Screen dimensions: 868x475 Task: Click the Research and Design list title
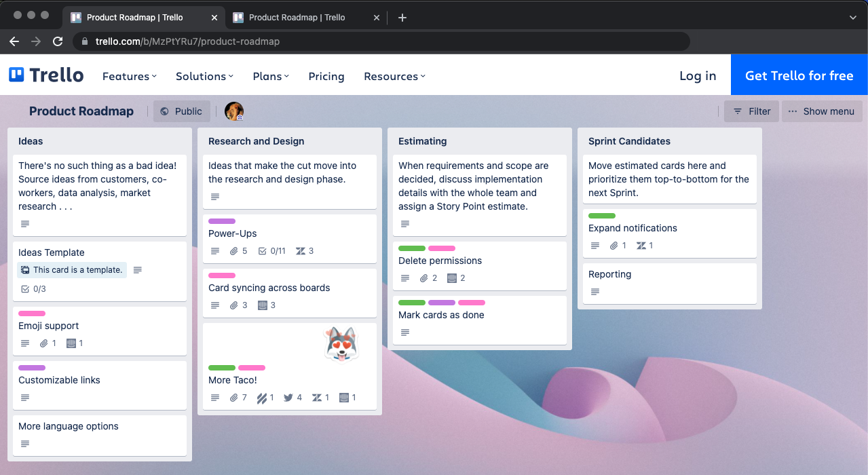click(x=256, y=141)
